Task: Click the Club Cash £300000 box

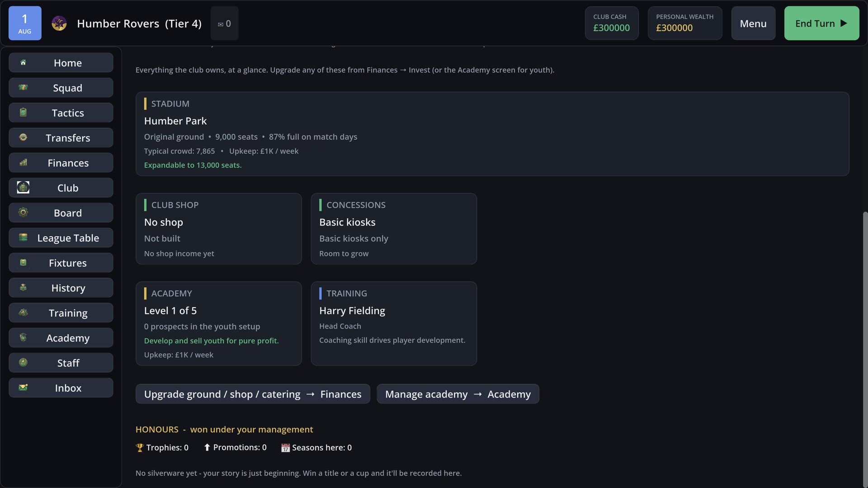Action: [x=612, y=23]
